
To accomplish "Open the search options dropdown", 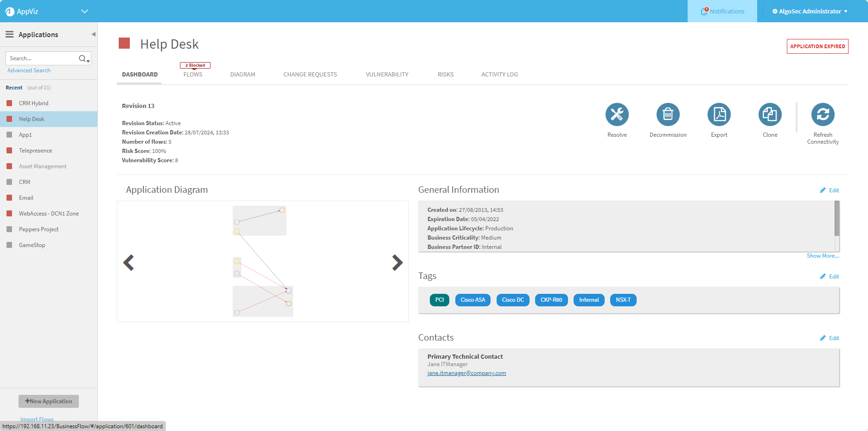I will tap(88, 61).
